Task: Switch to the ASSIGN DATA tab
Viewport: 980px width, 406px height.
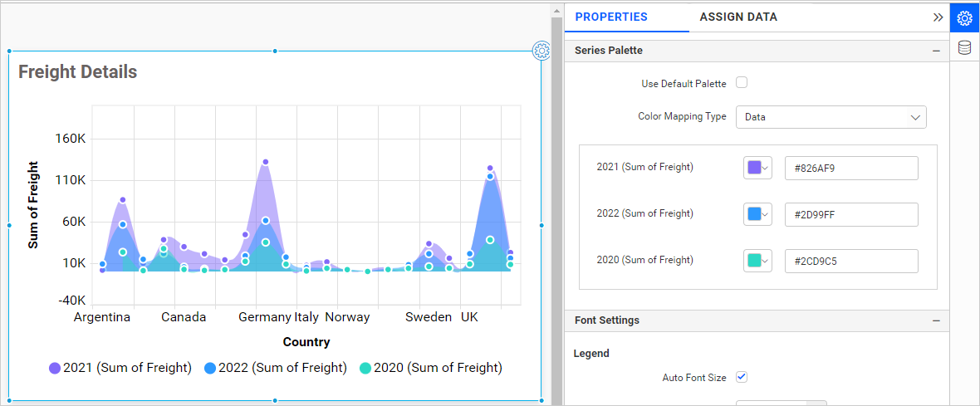Action: [738, 17]
